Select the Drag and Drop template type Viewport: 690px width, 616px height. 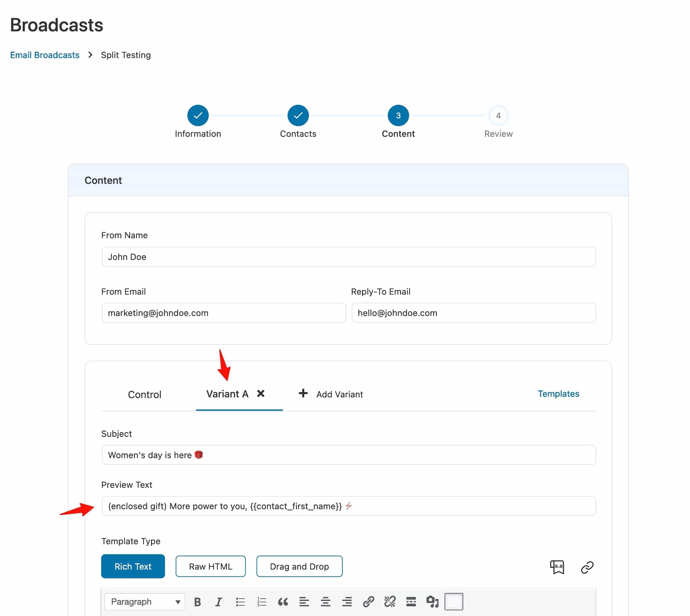299,566
